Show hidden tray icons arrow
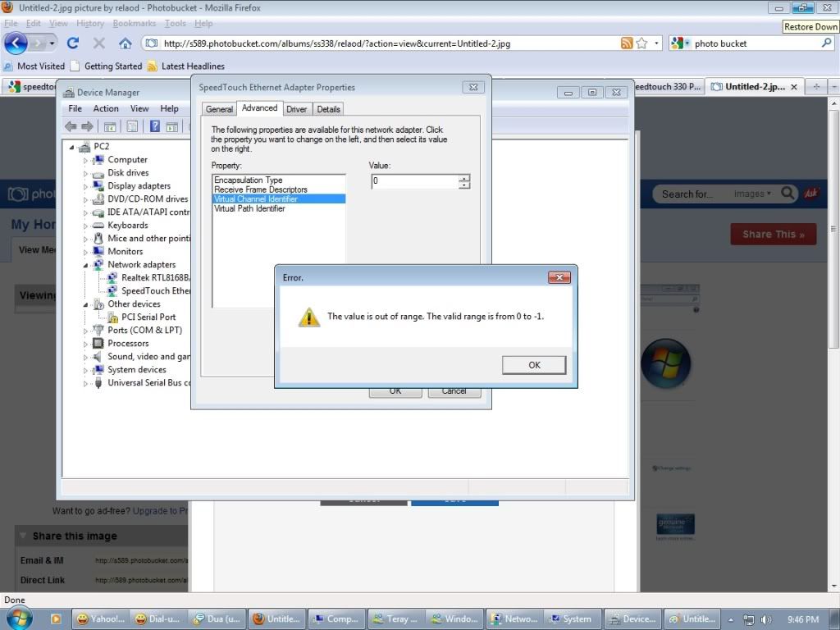840x630 pixels. click(x=731, y=620)
